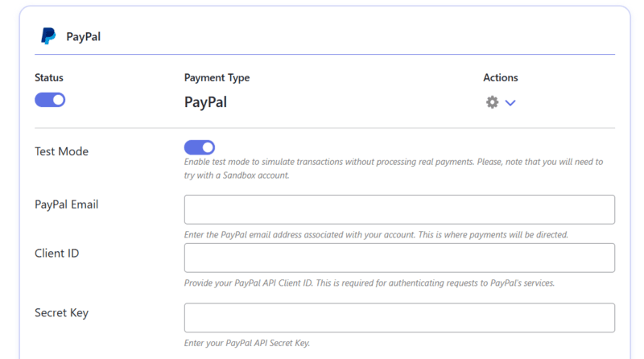Open the gear settings icon under Actions
This screenshot has width=644, height=359.
[492, 102]
